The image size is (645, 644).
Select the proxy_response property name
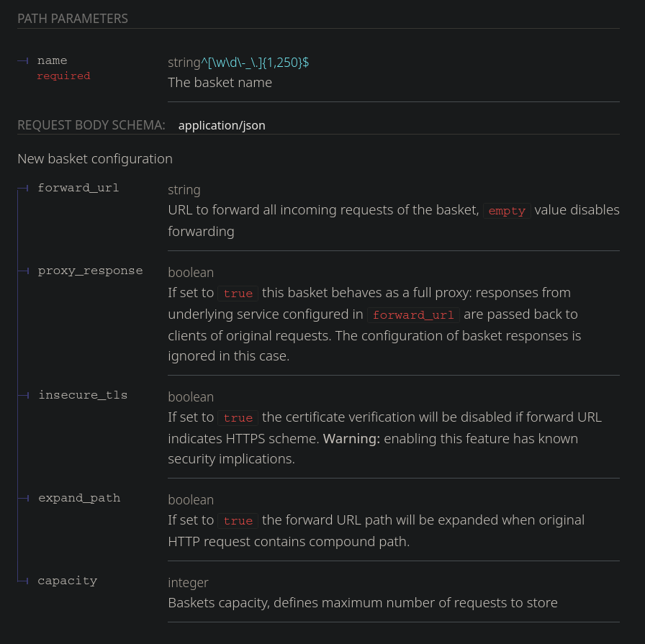click(90, 271)
